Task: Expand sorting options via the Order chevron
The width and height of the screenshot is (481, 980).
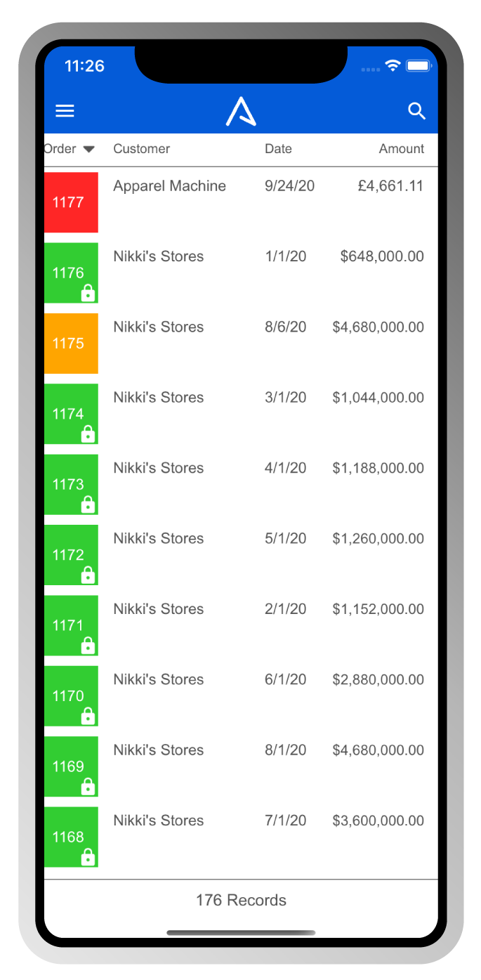Action: (88, 148)
